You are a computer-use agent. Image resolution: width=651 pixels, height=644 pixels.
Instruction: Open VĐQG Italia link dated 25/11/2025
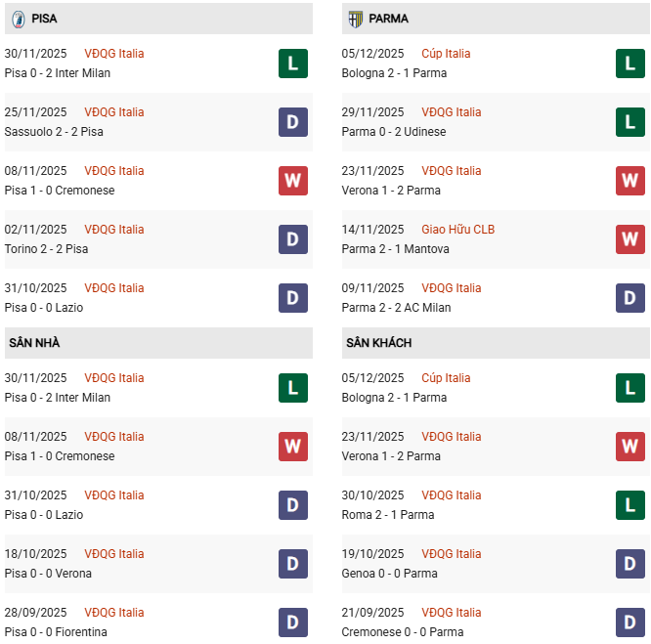click(x=113, y=112)
